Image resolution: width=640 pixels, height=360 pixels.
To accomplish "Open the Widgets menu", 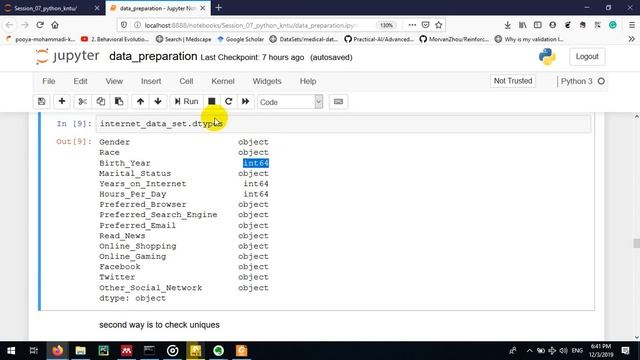I will (x=267, y=81).
